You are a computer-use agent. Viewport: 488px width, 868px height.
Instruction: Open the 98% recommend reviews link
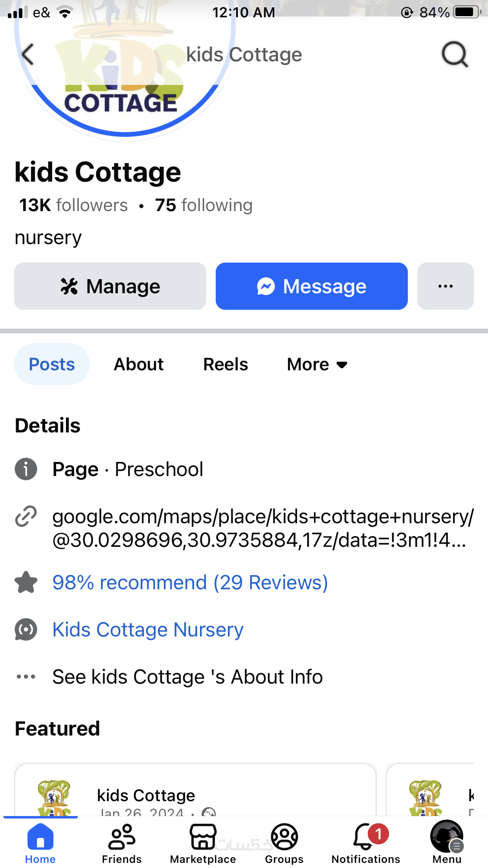click(190, 582)
